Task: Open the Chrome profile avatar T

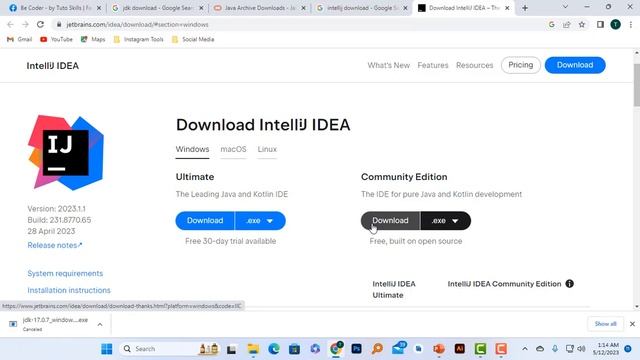Action: click(x=616, y=24)
